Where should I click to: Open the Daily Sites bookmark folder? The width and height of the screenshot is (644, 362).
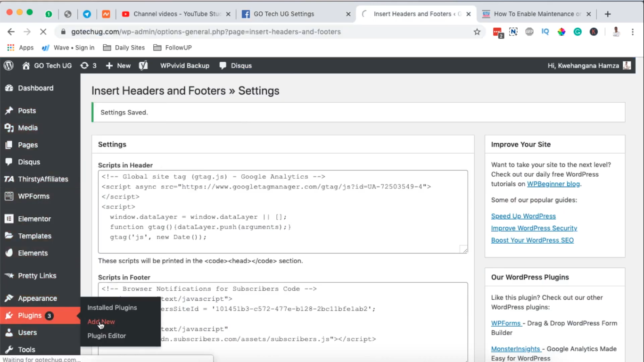tap(124, 48)
